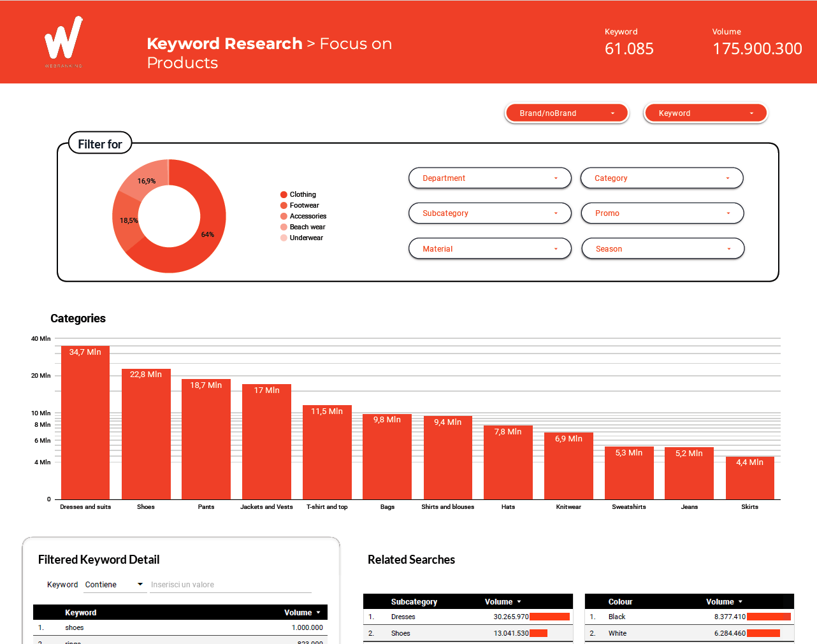Select the 64% Clothing slice of the donut
Viewport: 817px width, 644px height.
(208, 234)
